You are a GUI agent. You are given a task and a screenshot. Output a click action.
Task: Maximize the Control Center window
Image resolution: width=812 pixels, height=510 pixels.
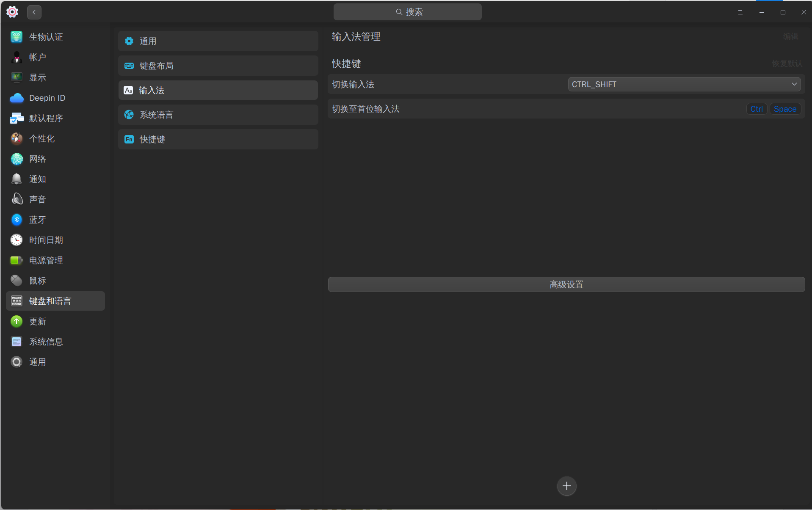point(783,12)
